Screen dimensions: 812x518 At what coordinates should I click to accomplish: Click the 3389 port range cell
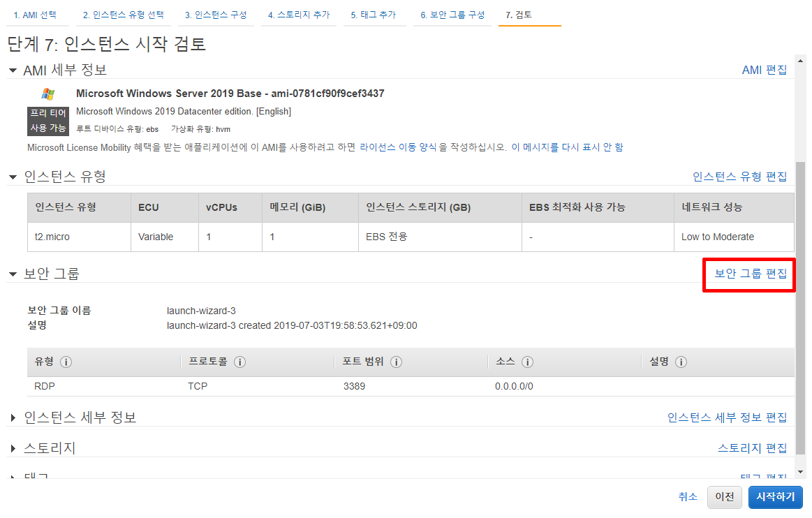[354, 387]
